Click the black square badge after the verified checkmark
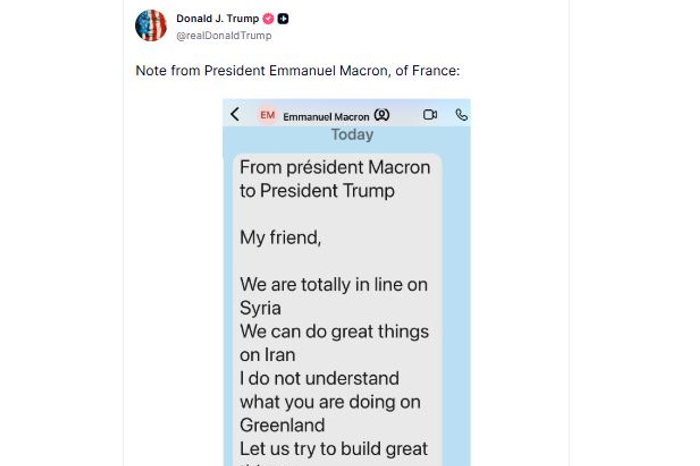 [x=283, y=19]
